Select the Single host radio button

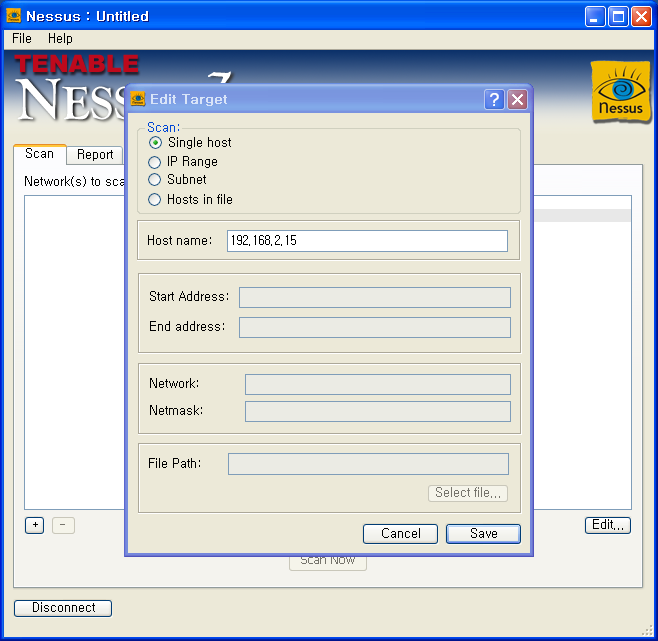coord(155,143)
